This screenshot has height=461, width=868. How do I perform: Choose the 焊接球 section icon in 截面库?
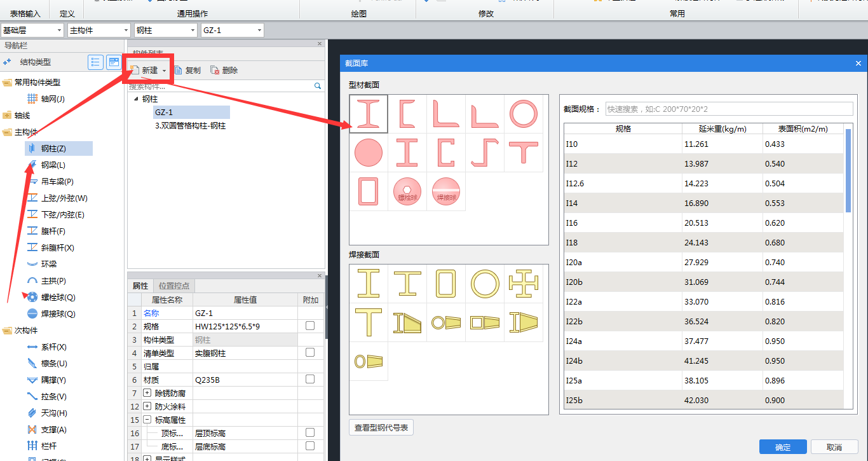pyautogui.click(x=445, y=191)
